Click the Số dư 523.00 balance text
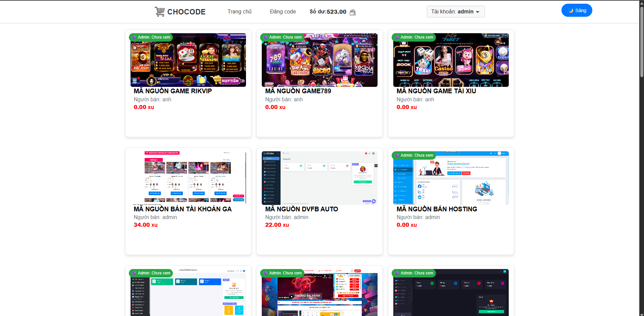The width and height of the screenshot is (644, 316). [328, 12]
